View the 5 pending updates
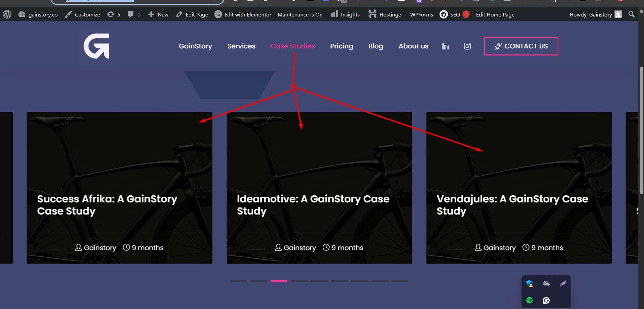The width and height of the screenshot is (644, 309). (113, 14)
